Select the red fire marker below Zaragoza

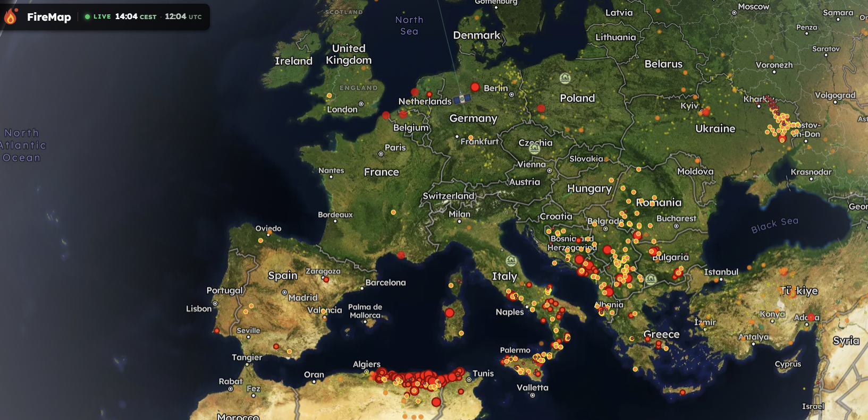326,279
